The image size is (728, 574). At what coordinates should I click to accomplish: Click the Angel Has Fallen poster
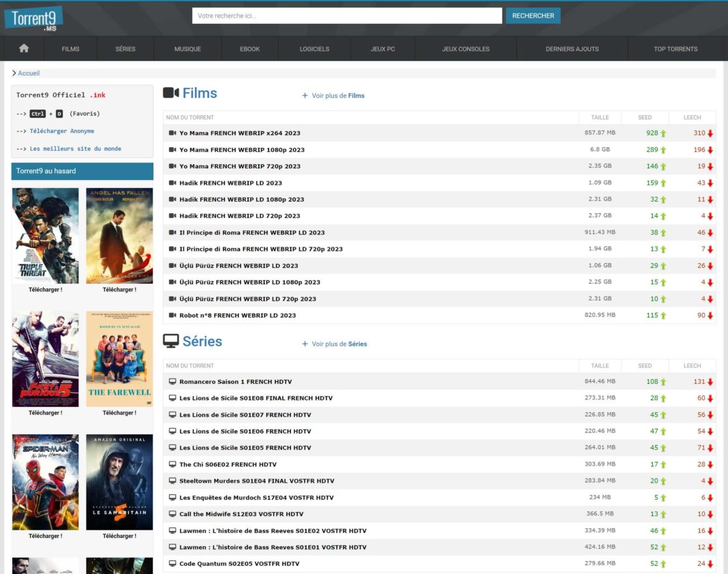click(119, 236)
